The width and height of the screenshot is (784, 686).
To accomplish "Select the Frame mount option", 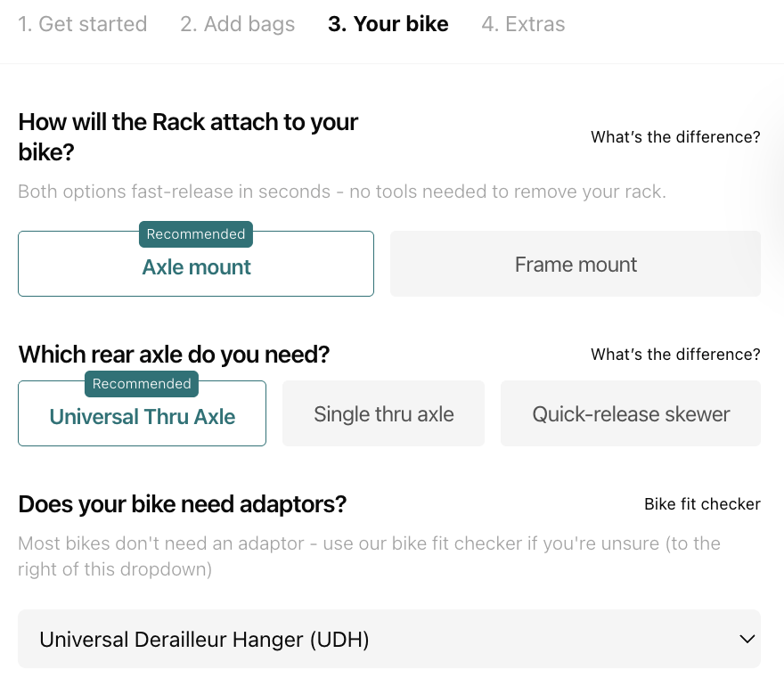I will (x=576, y=265).
